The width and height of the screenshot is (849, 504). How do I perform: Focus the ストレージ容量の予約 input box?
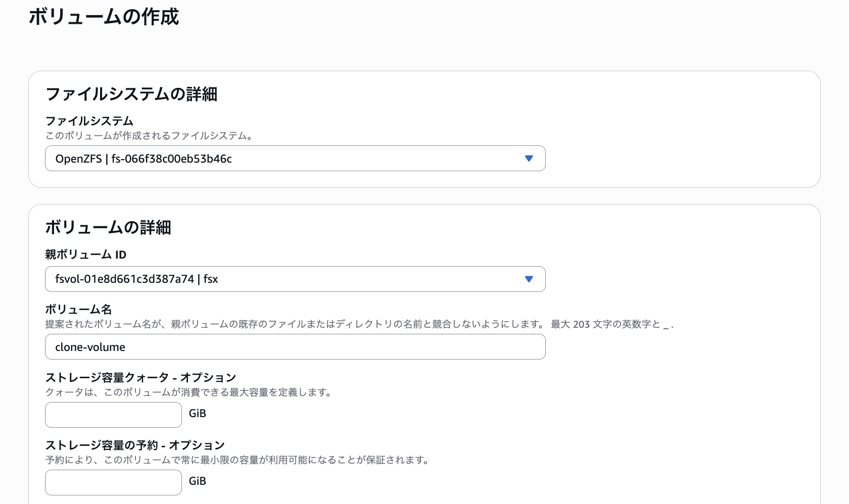tap(113, 482)
